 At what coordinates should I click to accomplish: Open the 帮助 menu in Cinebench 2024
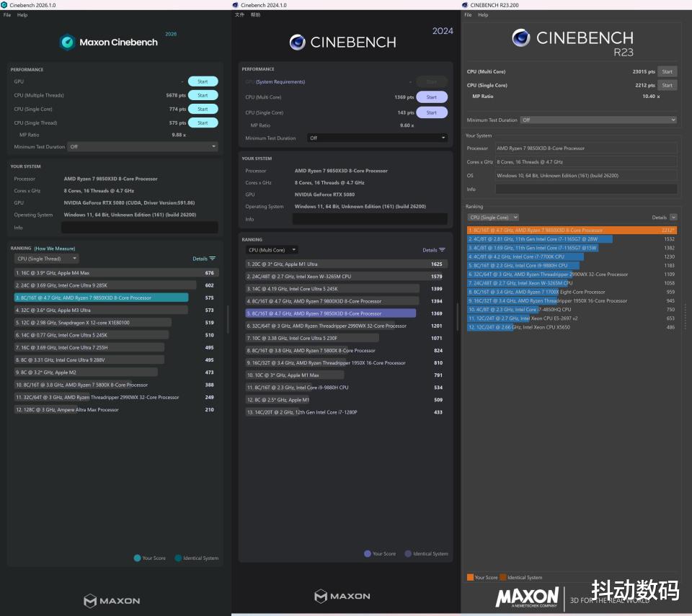click(255, 15)
